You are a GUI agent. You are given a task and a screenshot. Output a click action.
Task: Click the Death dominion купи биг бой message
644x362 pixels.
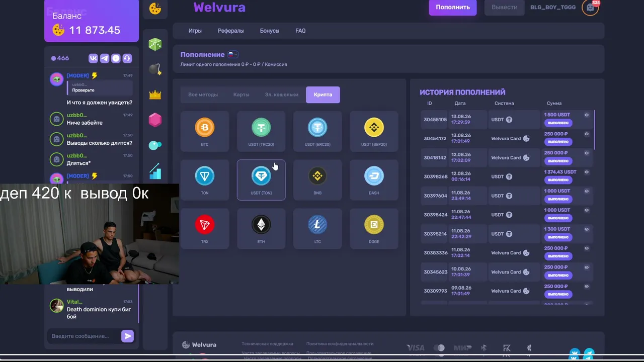click(x=99, y=313)
